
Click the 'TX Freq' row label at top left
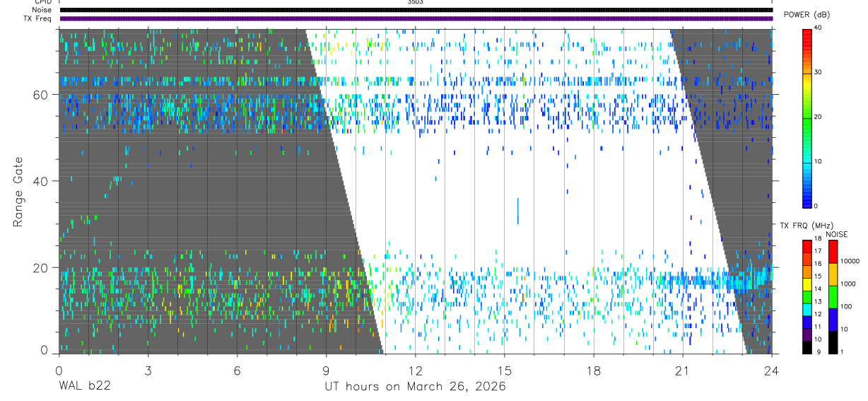[x=37, y=18]
